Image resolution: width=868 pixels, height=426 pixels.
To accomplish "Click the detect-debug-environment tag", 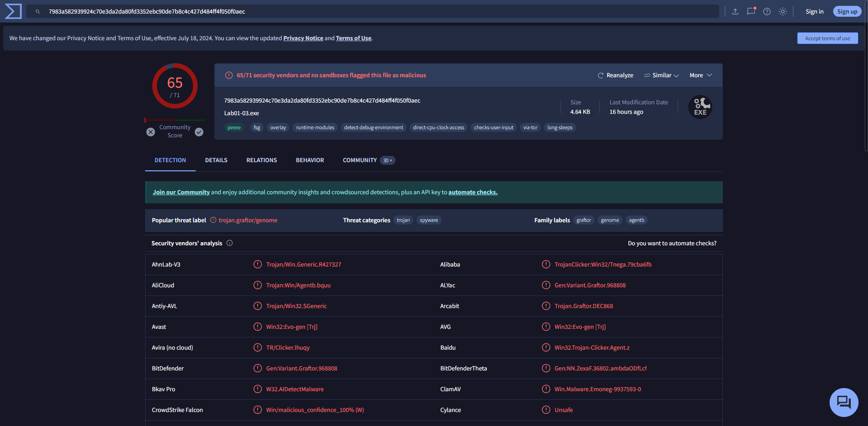I will [373, 128].
